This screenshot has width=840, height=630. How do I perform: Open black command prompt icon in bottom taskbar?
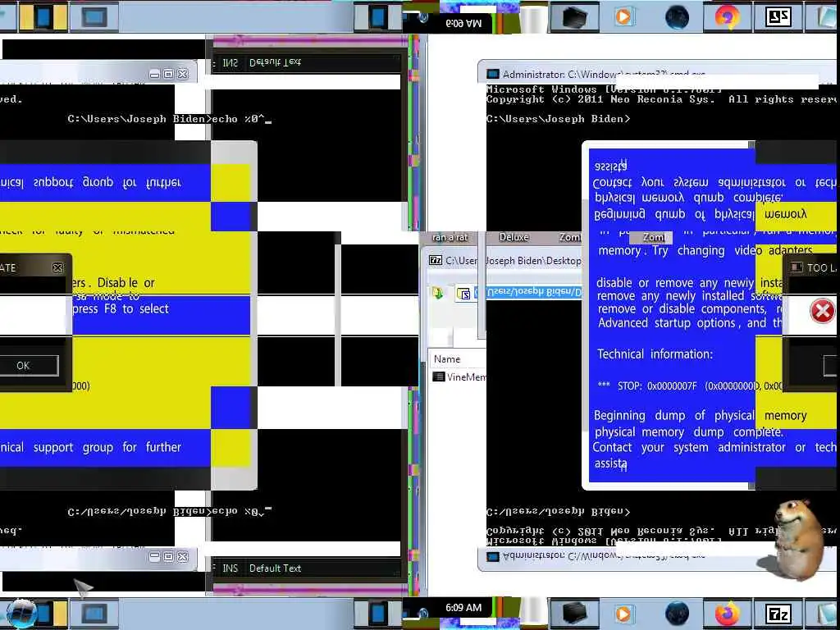(x=575, y=614)
